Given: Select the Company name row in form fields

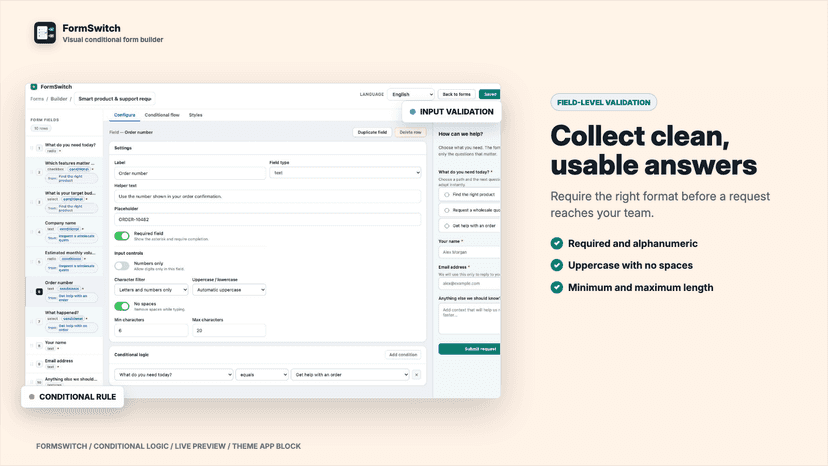Looking at the screenshot, I should click(64, 231).
